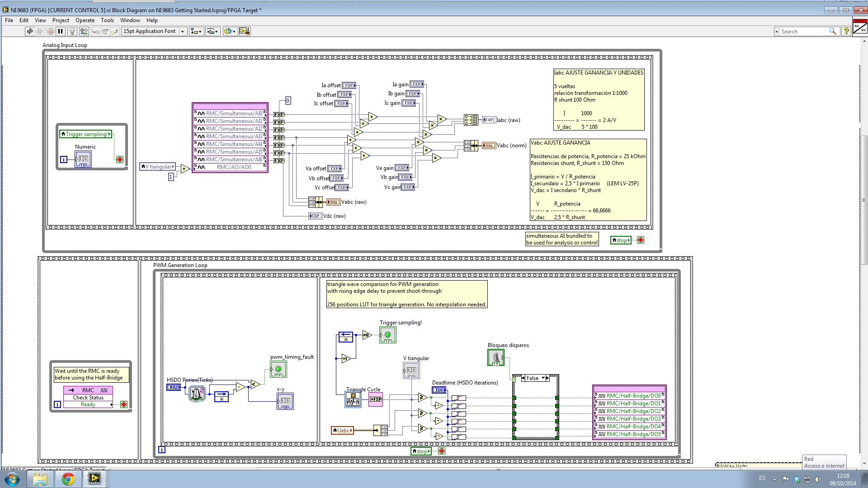Click Step Over button

click(x=105, y=31)
